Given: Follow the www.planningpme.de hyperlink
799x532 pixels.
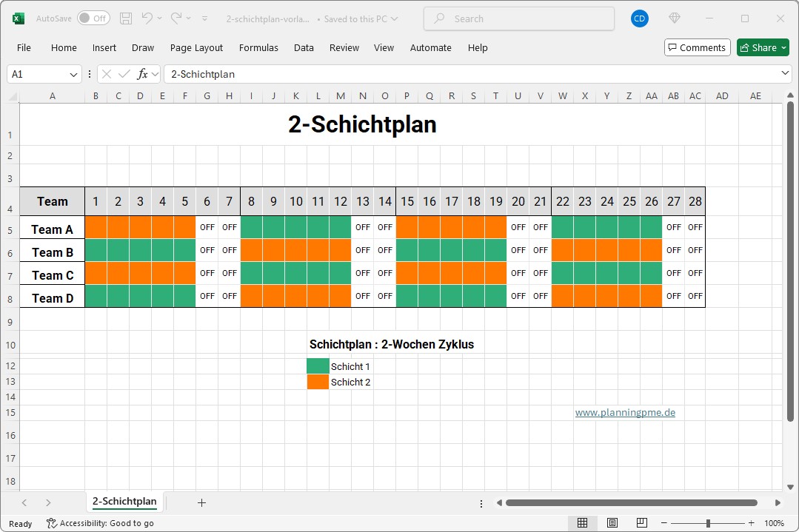Looking at the screenshot, I should click(626, 412).
